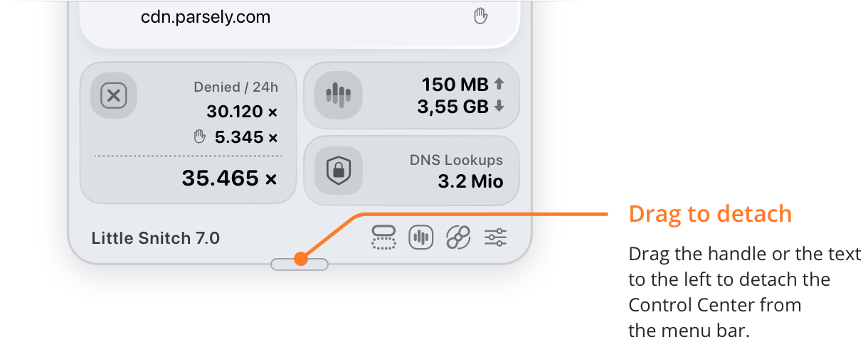Image resolution: width=868 pixels, height=364 pixels.
Task: Click the upload arrow next to 150 MB
Action: pos(499,84)
